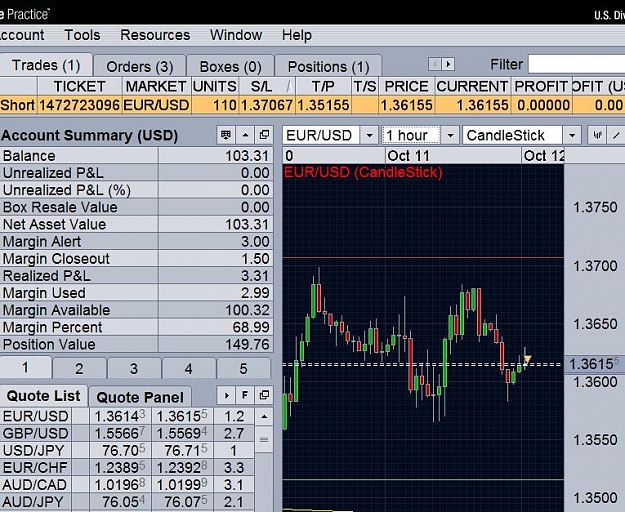This screenshot has height=512, width=625.
Task: Click the EUR/CHF row in Quote List
Action: (x=127, y=468)
